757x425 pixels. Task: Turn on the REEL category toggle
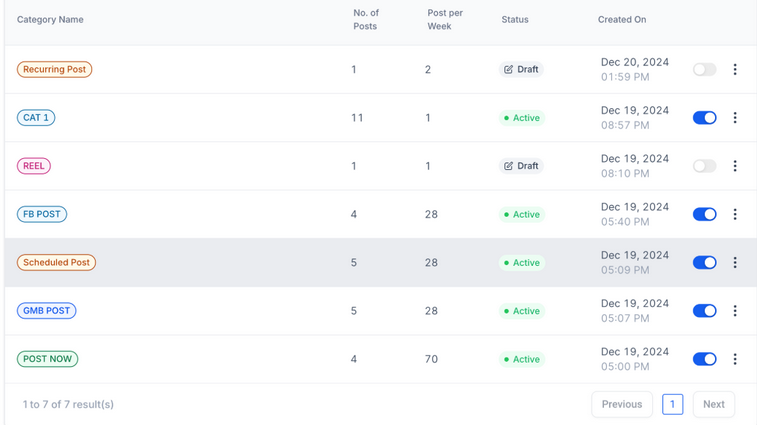click(704, 166)
